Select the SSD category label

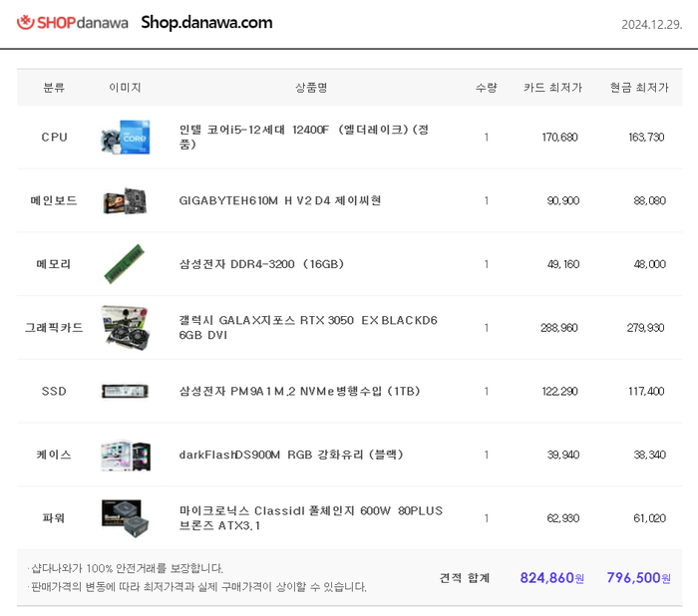(x=54, y=392)
